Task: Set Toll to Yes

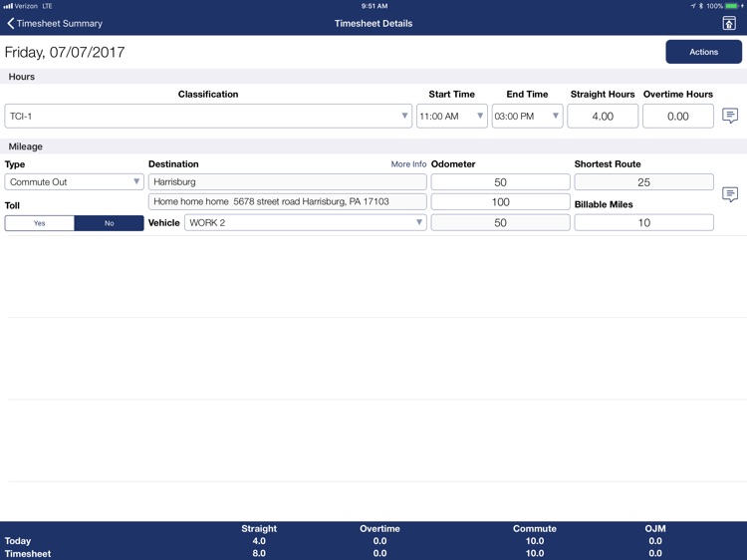Action: click(40, 223)
